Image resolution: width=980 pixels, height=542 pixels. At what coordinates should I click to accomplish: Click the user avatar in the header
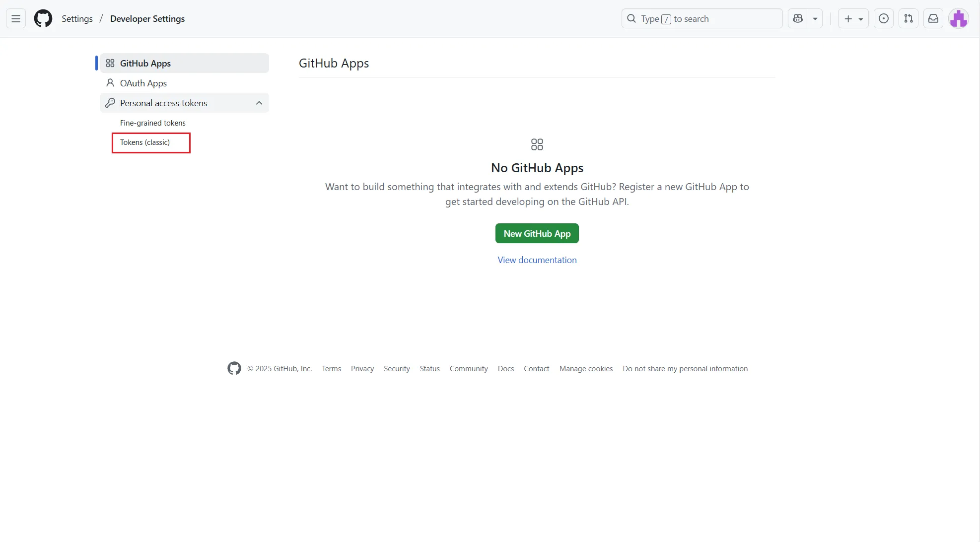[959, 19]
